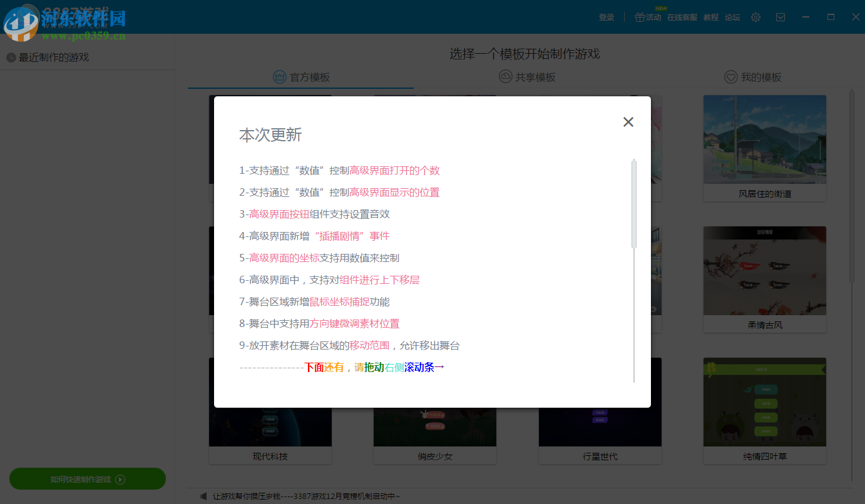This screenshot has width=865, height=504.
Task: Click the 登录 login link
Action: 606,17
